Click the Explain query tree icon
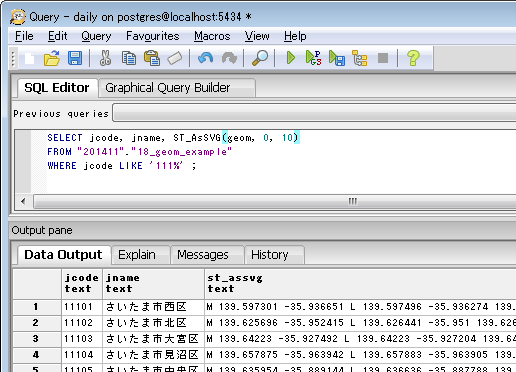516x372 pixels. 360,58
